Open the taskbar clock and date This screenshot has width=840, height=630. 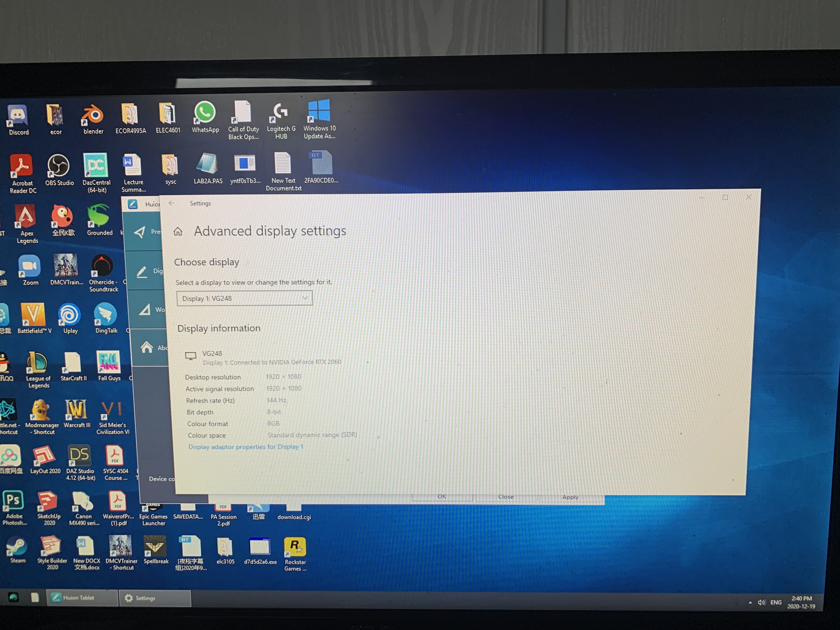click(x=801, y=603)
